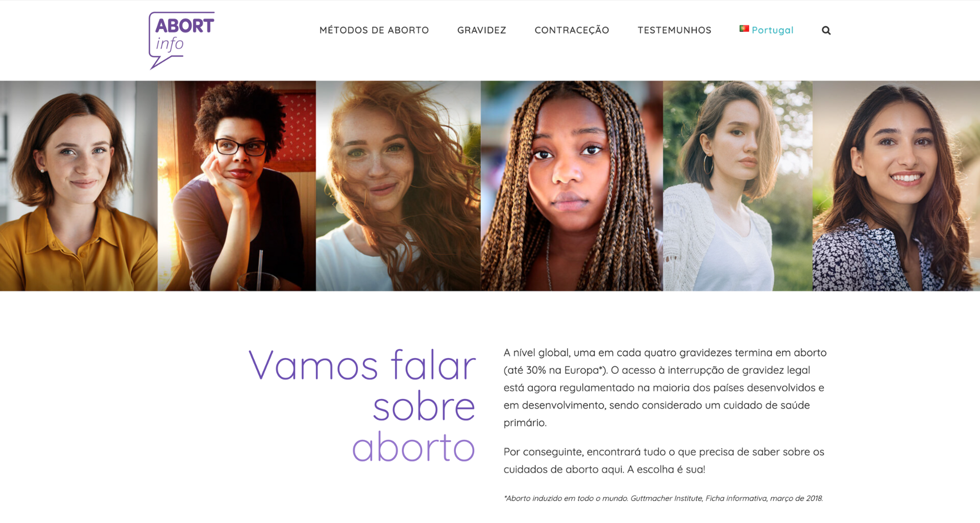Click the Vamos falar sobre aborto heading
The image size is (980, 523).
pos(362,406)
